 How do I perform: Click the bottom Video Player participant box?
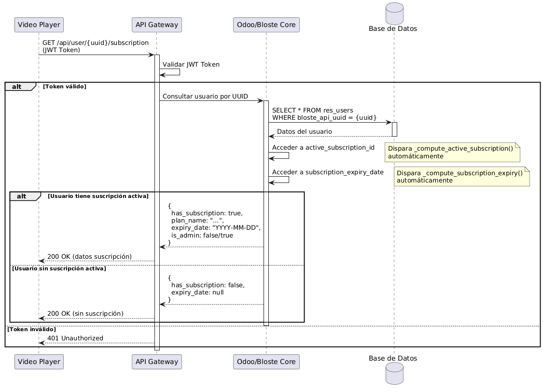39,362
